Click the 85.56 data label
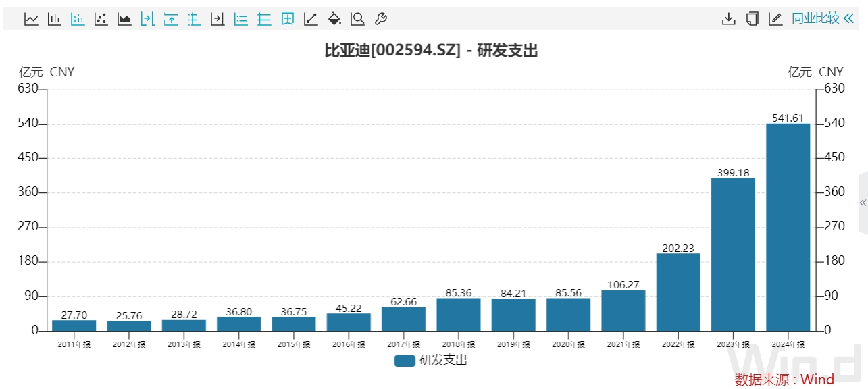 (x=569, y=293)
